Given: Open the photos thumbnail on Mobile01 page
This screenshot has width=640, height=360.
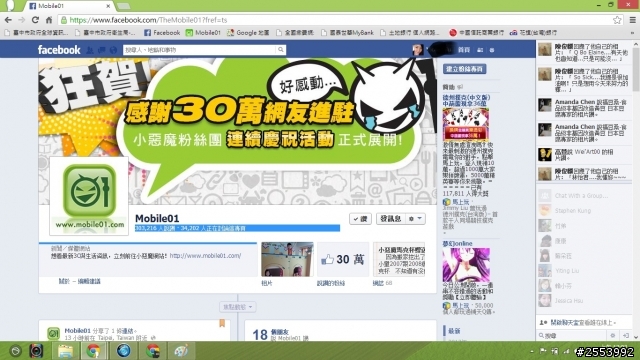Looking at the screenshot, I should point(287,260).
